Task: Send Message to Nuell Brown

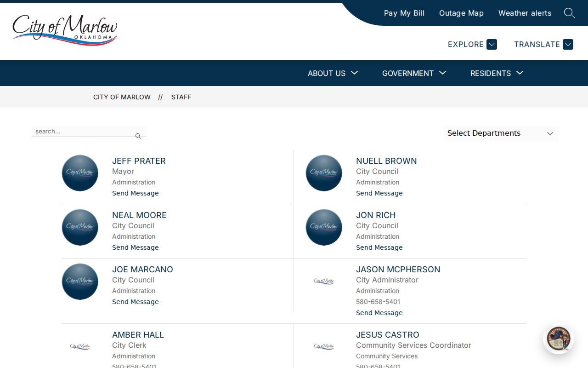Action: pos(379,193)
